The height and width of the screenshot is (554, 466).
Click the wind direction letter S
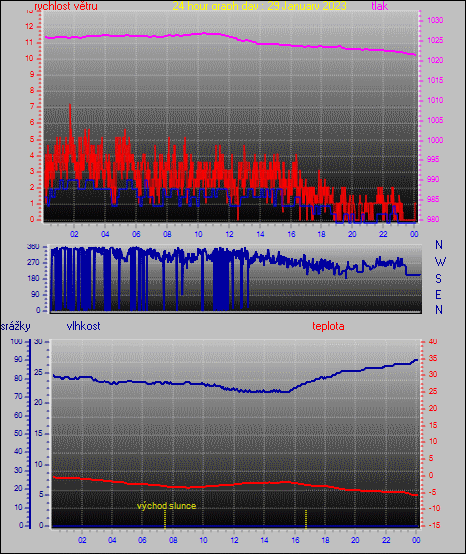pyautogui.click(x=438, y=279)
